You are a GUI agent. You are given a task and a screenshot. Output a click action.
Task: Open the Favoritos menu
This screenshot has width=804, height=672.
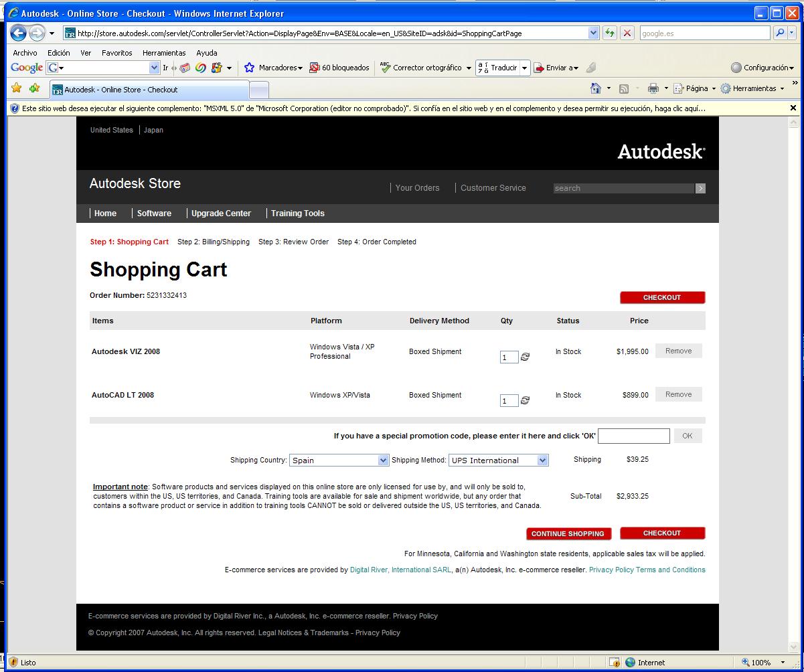point(117,53)
